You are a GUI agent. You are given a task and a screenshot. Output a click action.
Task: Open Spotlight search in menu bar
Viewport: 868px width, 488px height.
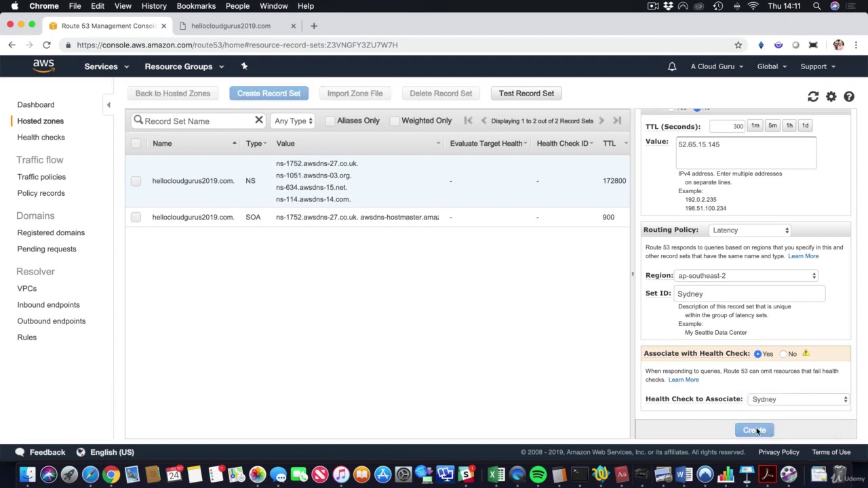817,6
